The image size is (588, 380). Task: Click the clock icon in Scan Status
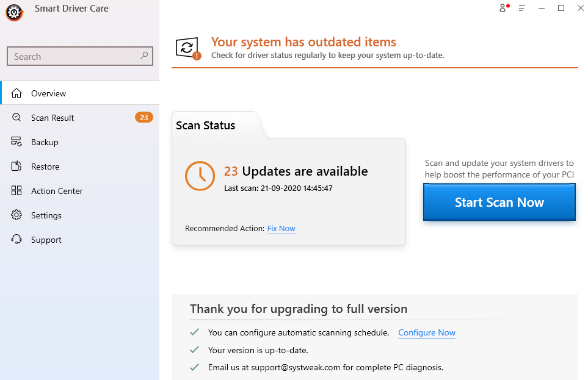click(x=200, y=176)
